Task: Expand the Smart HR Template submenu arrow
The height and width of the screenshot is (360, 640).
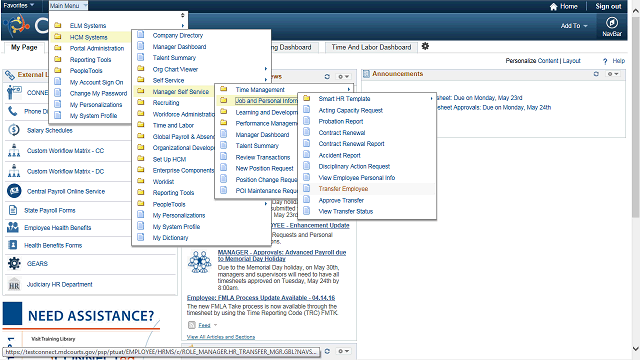Action: pyautogui.click(x=431, y=98)
